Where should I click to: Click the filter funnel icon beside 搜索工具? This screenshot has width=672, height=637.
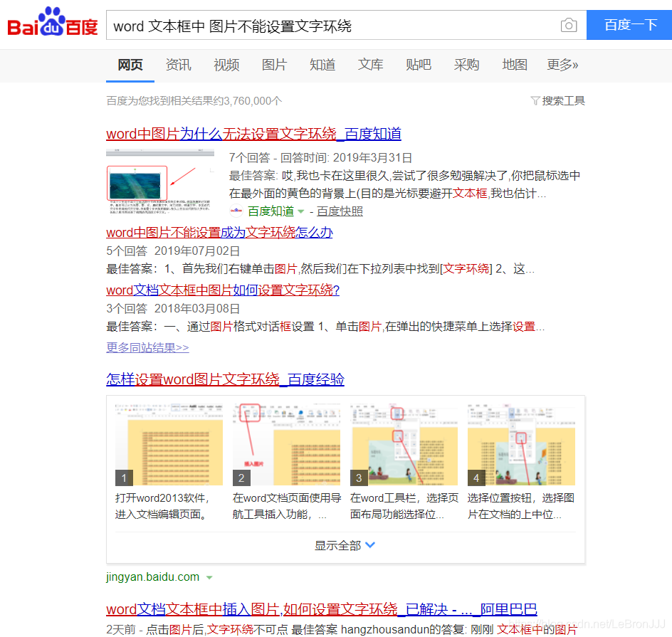pos(535,100)
